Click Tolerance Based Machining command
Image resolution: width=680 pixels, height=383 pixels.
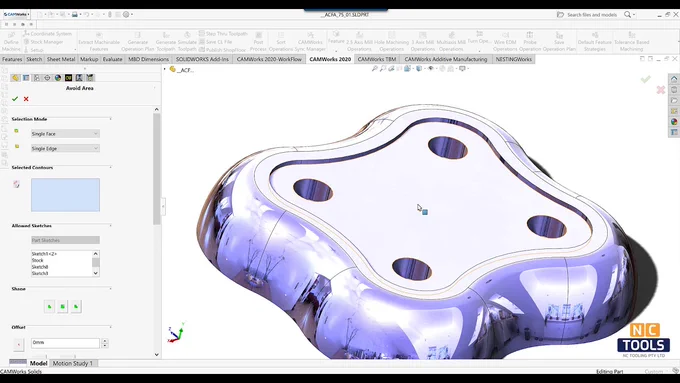[x=631, y=42]
